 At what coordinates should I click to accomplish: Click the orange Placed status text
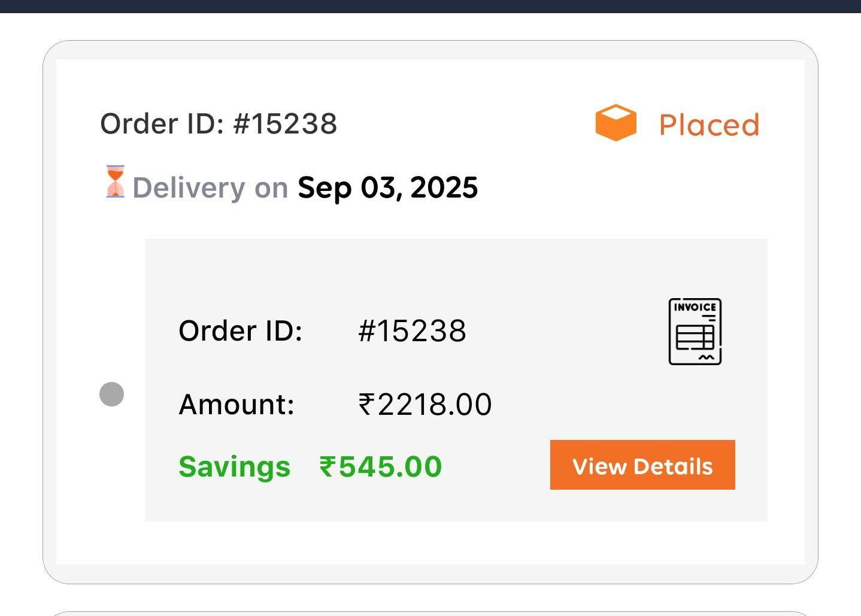709,125
